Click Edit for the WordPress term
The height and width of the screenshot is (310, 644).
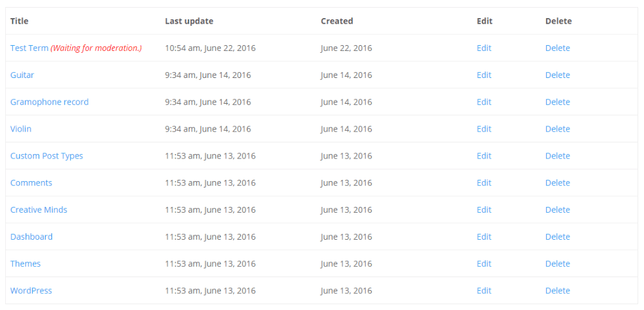(x=484, y=291)
